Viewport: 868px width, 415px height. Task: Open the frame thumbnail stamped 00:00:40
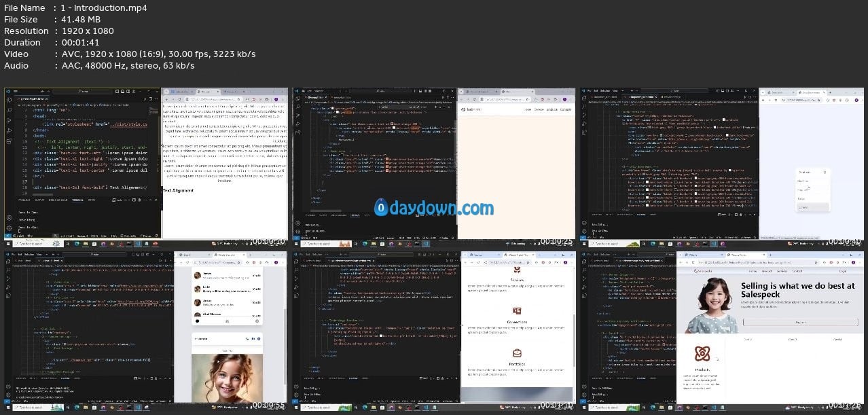[721, 167]
